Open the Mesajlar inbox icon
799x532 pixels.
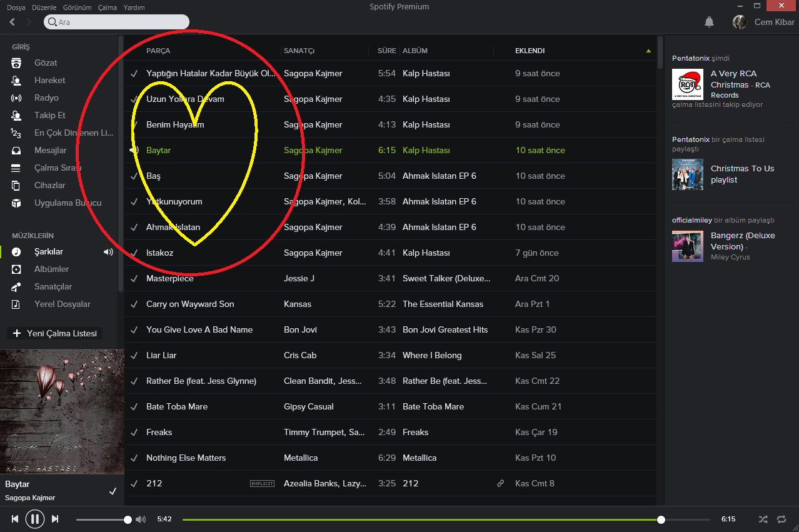pyautogui.click(x=16, y=150)
